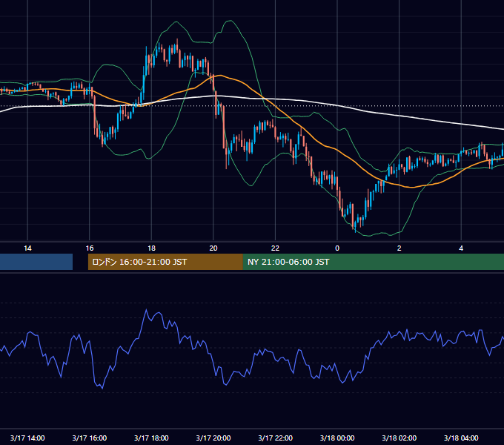Click the 3/17 22:00 date label
The image size is (504, 445).
tap(276, 438)
